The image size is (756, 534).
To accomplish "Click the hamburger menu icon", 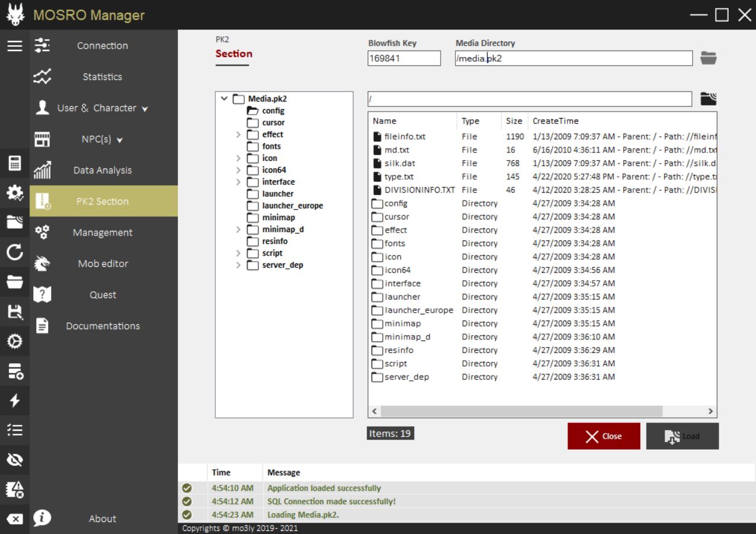I will click(x=15, y=46).
